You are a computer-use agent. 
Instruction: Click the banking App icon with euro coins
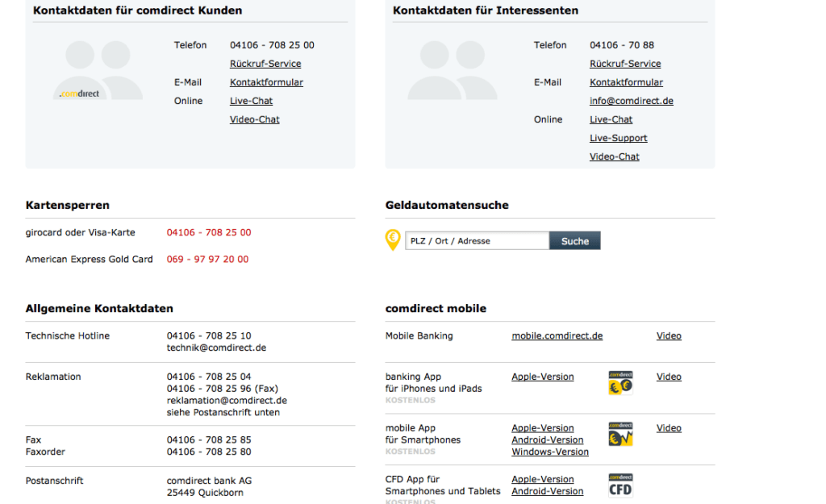(x=620, y=383)
